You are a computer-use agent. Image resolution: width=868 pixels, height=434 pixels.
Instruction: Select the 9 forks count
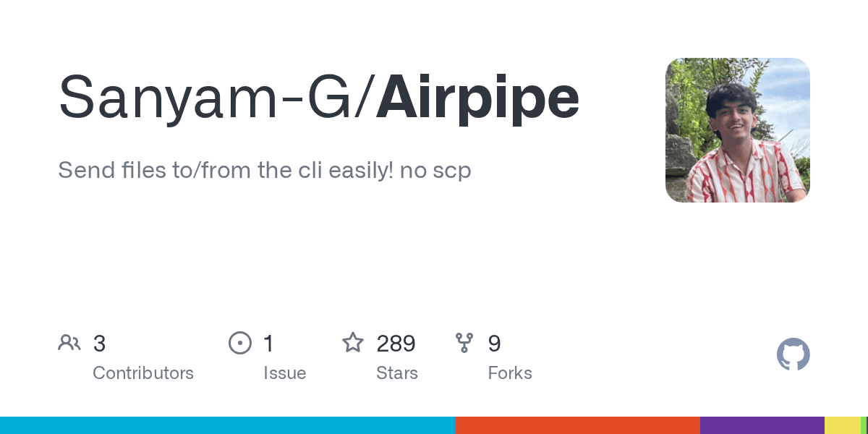pyautogui.click(x=495, y=344)
